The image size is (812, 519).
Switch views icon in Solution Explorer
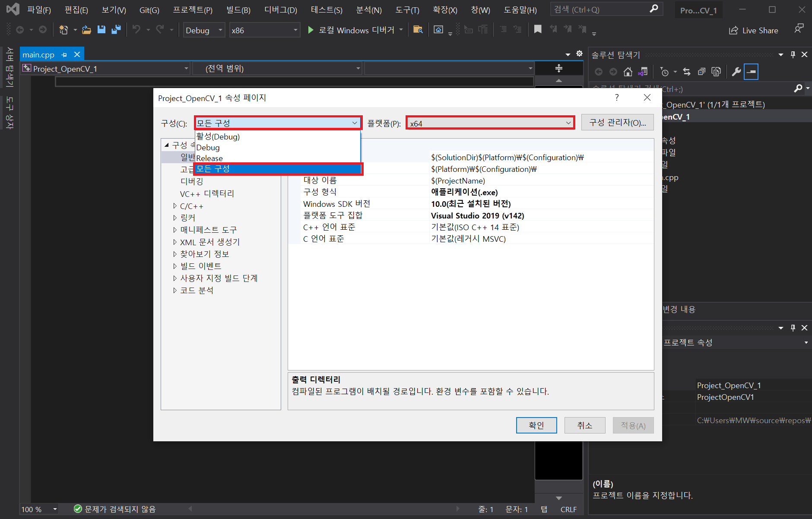[x=643, y=72]
